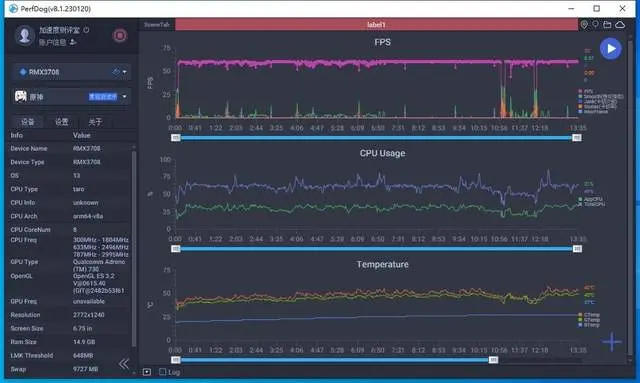Click the CPU Arch value 'arm64-v8a'
This screenshot has height=383, width=640.
click(x=88, y=216)
